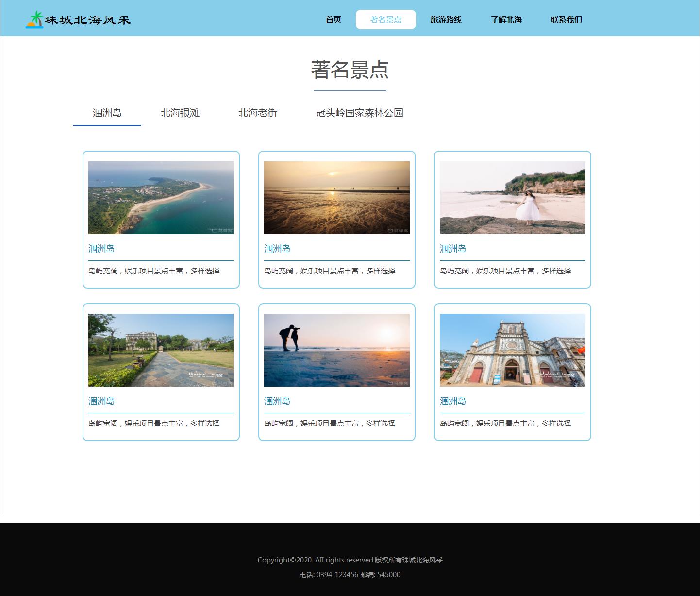Switch to the 北海银滩 tab
The height and width of the screenshot is (596, 700).
(180, 113)
